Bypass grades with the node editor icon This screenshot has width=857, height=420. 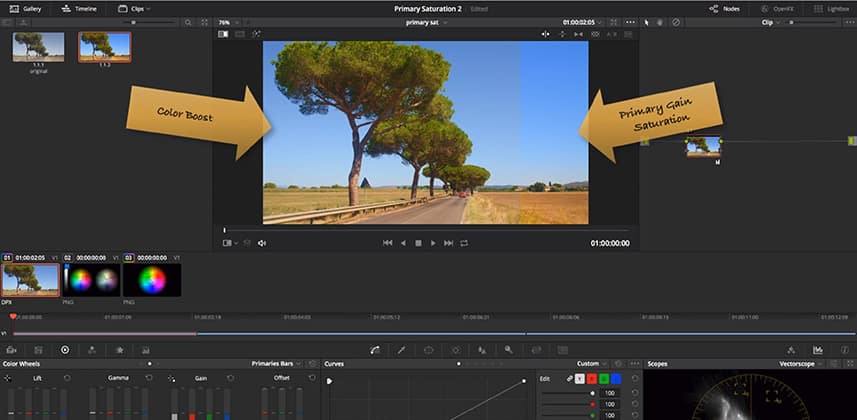coord(676,22)
